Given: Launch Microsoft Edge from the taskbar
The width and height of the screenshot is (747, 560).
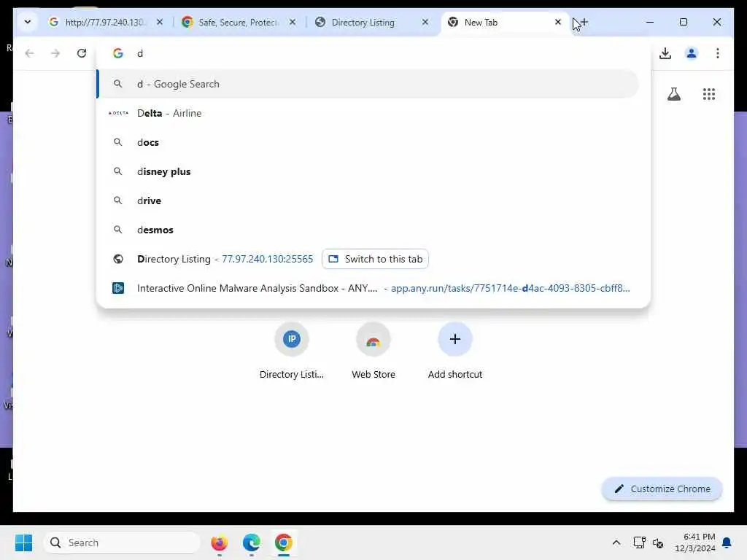Looking at the screenshot, I should pos(251,542).
